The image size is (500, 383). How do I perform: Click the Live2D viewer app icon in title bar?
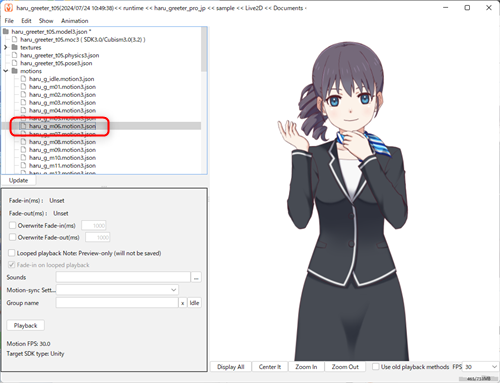click(x=8, y=8)
